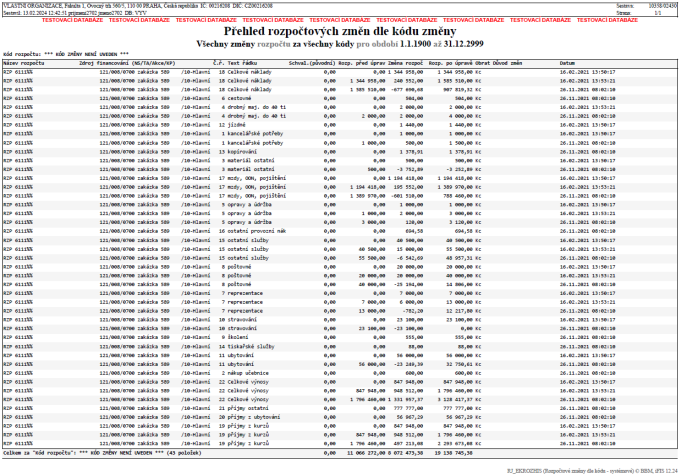
Task: Click the value "3 128 417,37 Kc" for Celkové výnosy
Action: pos(459,399)
